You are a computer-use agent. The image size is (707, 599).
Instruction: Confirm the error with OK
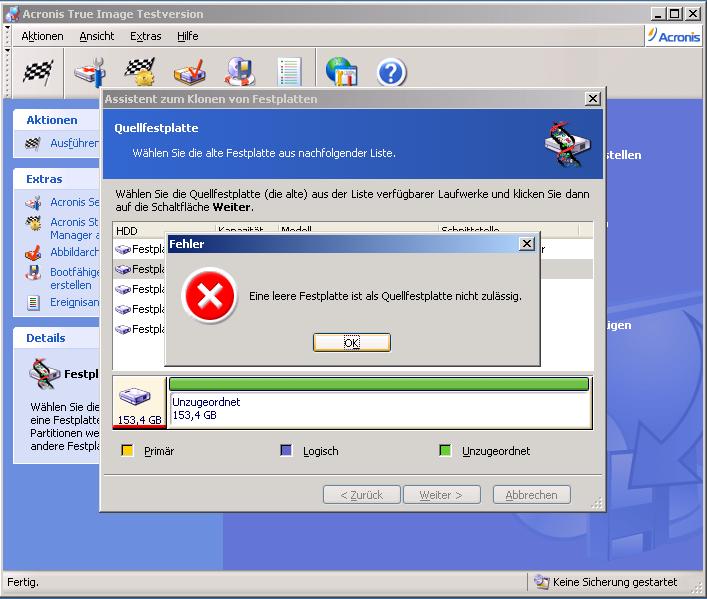[x=352, y=343]
